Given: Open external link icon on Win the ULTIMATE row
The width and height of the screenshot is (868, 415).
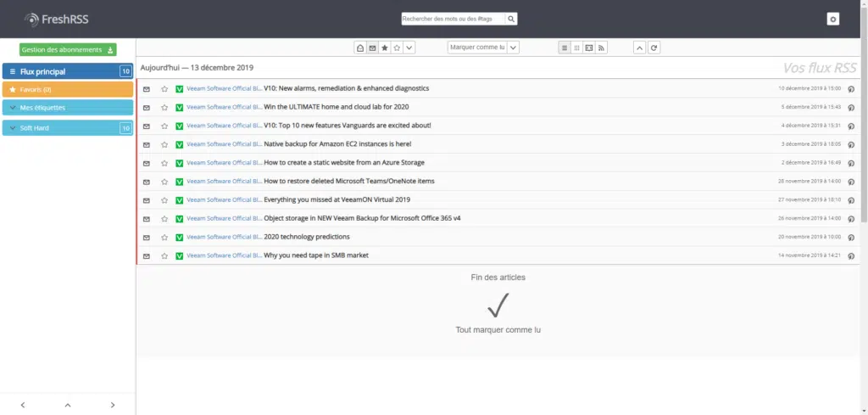Looking at the screenshot, I should click(x=851, y=108).
